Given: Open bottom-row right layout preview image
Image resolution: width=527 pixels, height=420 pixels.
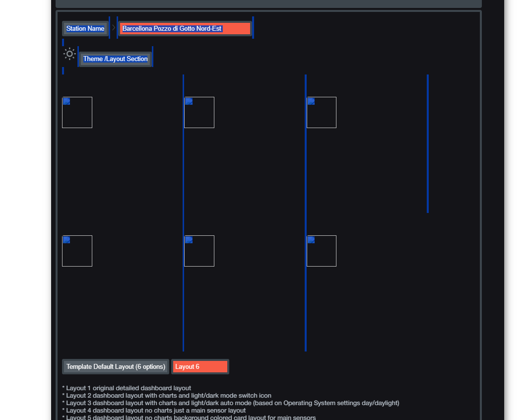Looking at the screenshot, I should click(322, 251).
